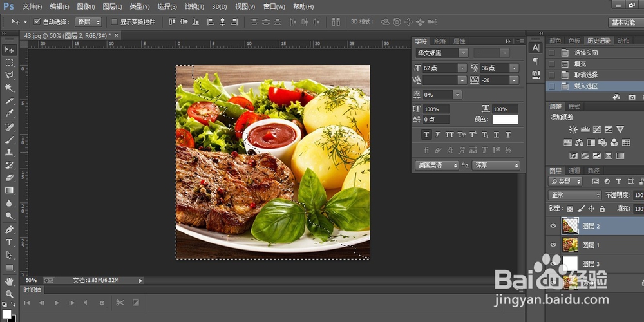
Task: Click the 0% character scaling input field
Action: (437, 95)
